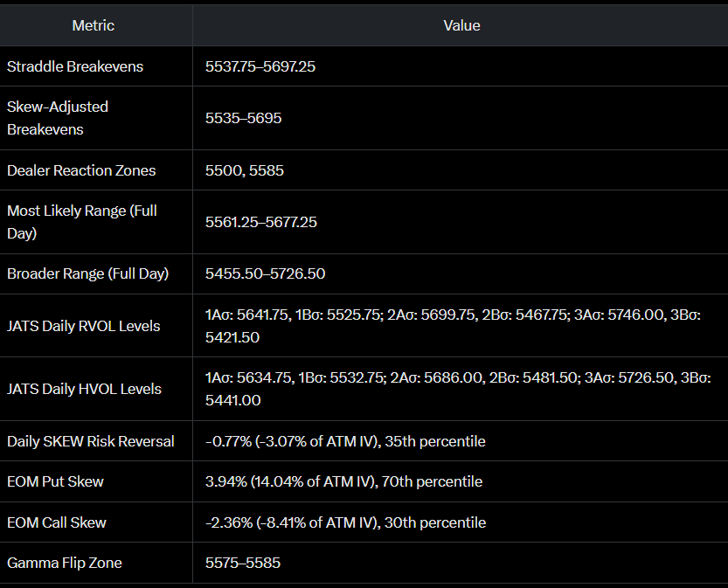
Task: Click RVOL values starting 1Aσ: 5641.75
Action: [x=453, y=326]
